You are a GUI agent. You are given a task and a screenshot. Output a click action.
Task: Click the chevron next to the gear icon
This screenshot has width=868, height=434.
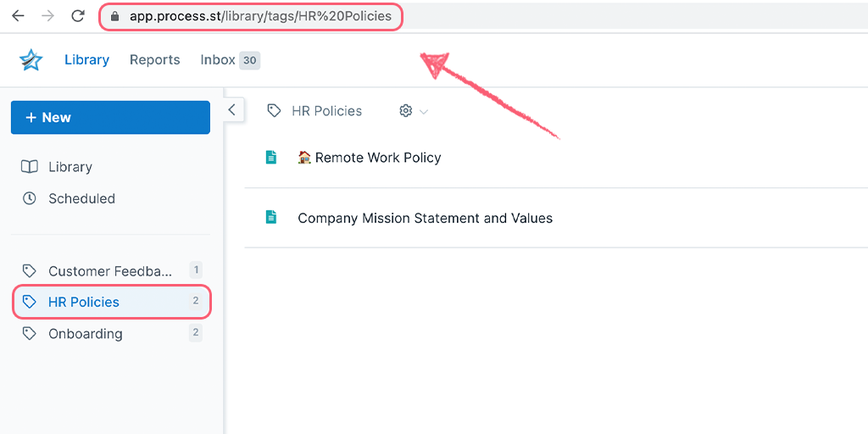click(424, 112)
